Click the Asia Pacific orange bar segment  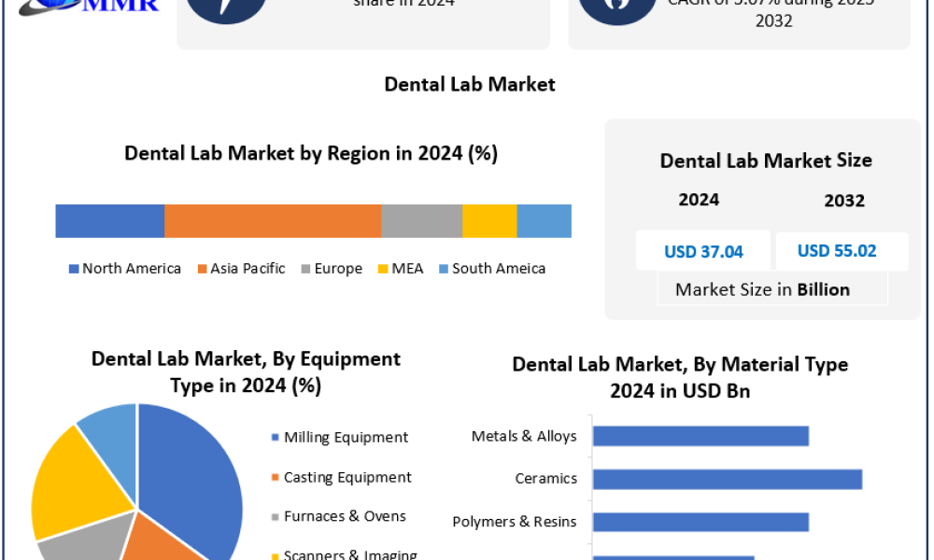click(x=273, y=221)
